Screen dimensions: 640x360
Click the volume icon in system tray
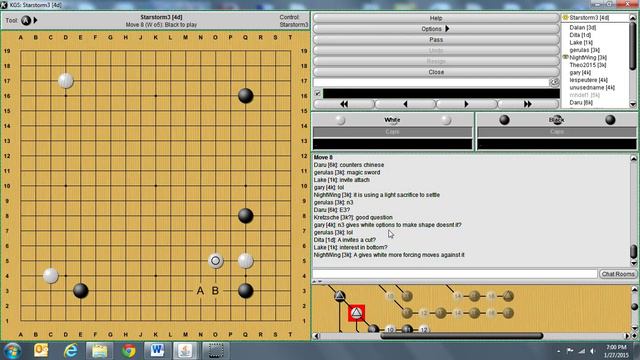[x=592, y=351]
